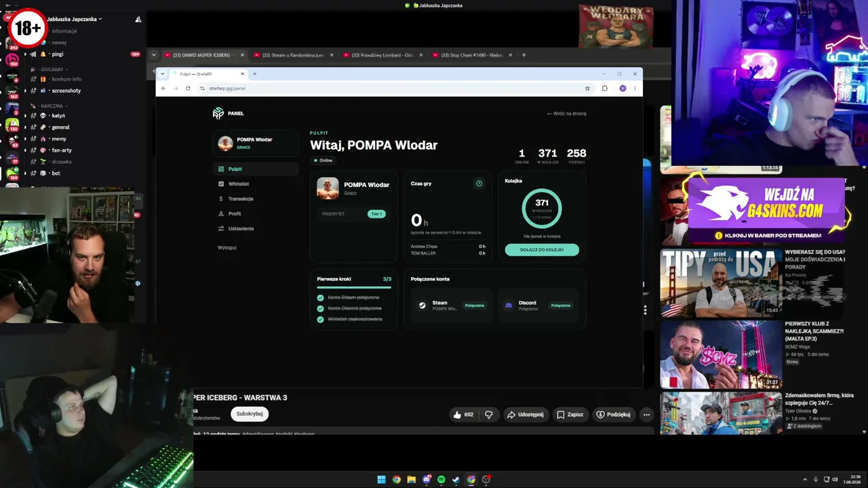The image size is (868, 488).
Task: Open a new tab in the StrefaRP window
Action: click(254, 74)
